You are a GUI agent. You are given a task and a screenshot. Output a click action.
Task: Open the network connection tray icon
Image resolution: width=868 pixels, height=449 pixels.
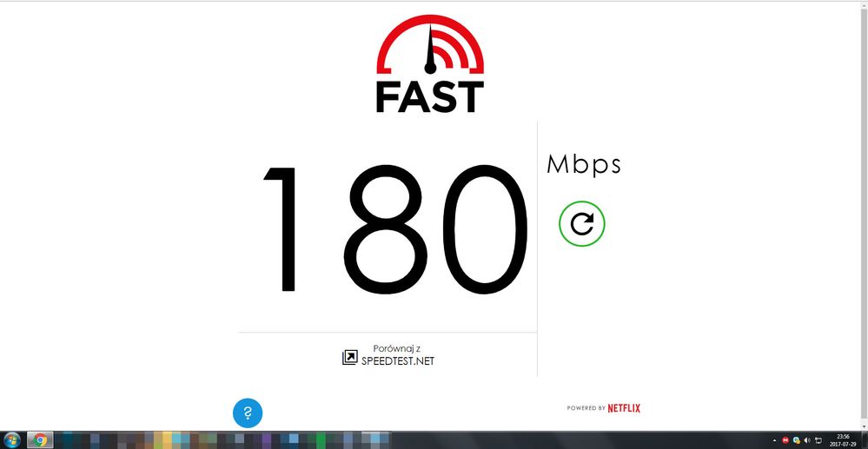click(818, 440)
